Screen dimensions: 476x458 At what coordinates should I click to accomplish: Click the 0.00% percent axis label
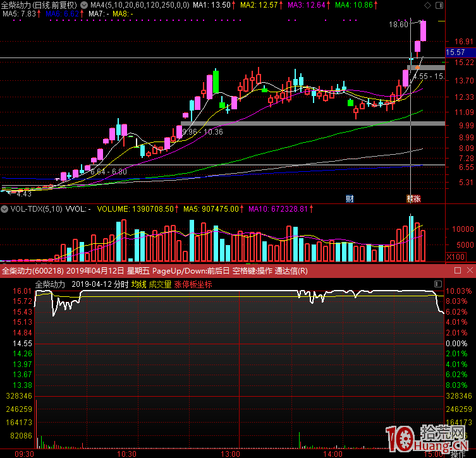tap(456, 344)
